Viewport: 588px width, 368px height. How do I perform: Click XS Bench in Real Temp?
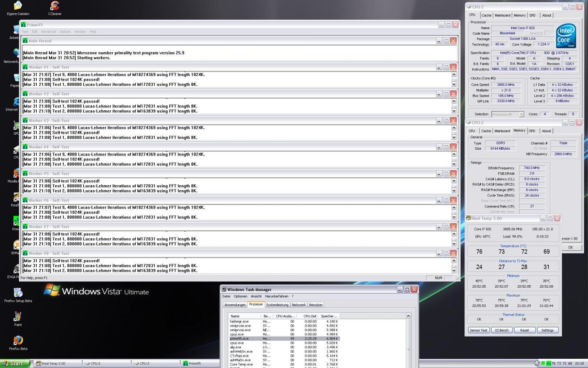pyautogui.click(x=502, y=330)
